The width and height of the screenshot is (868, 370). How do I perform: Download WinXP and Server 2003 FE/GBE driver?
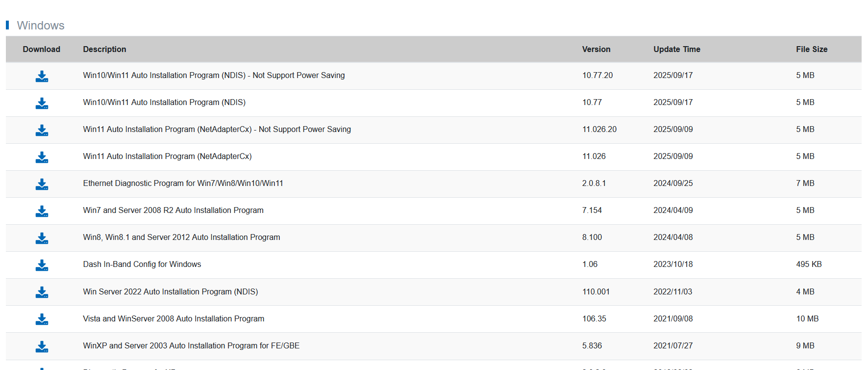point(42,346)
